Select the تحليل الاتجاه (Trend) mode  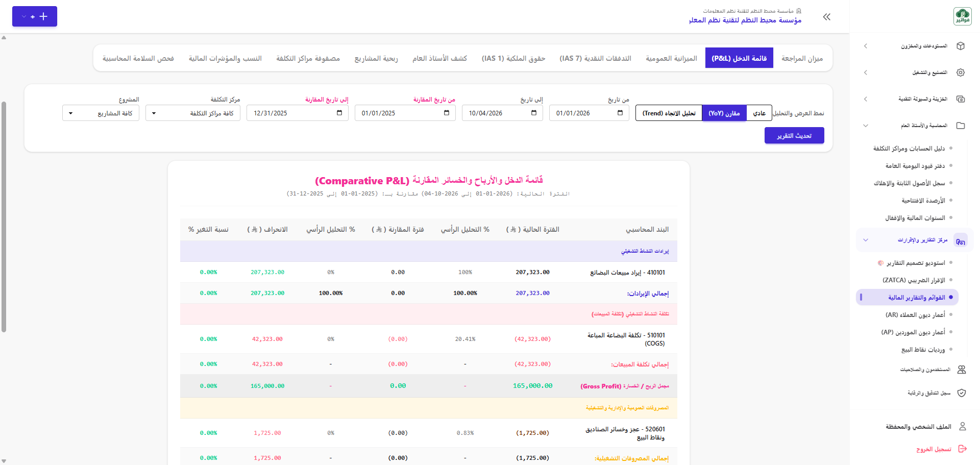(x=669, y=113)
